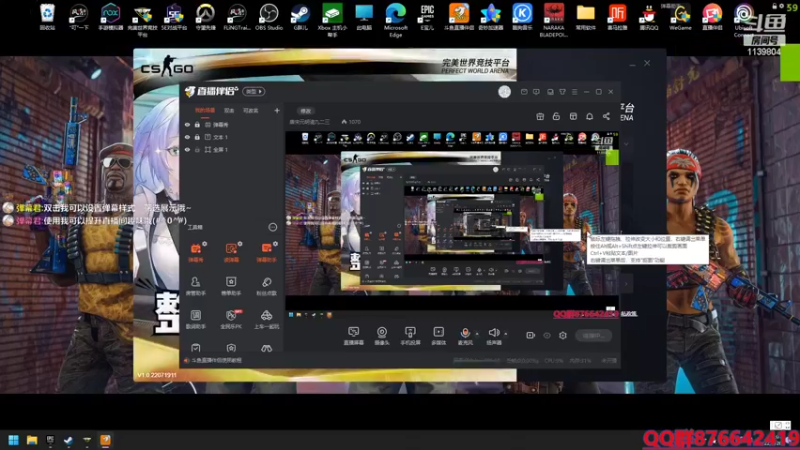The height and width of the screenshot is (450, 800).
Task: Open the 房管助手 person tool
Action: [x=196, y=286]
